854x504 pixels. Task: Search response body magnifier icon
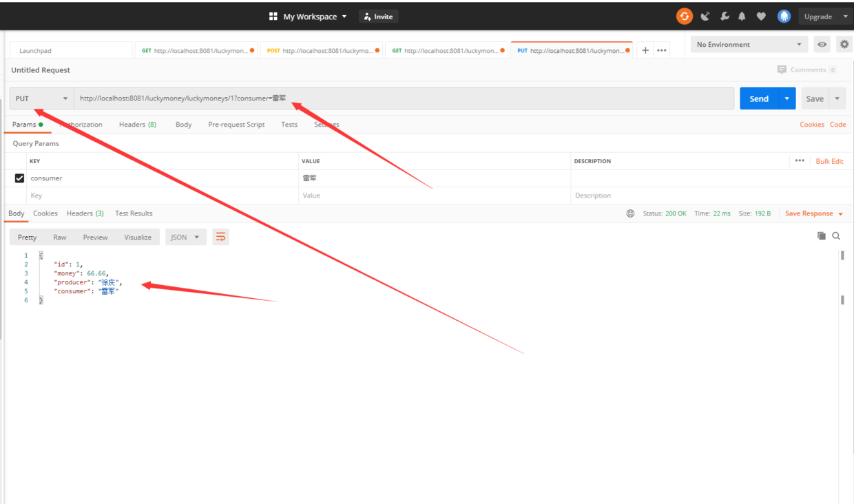836,236
